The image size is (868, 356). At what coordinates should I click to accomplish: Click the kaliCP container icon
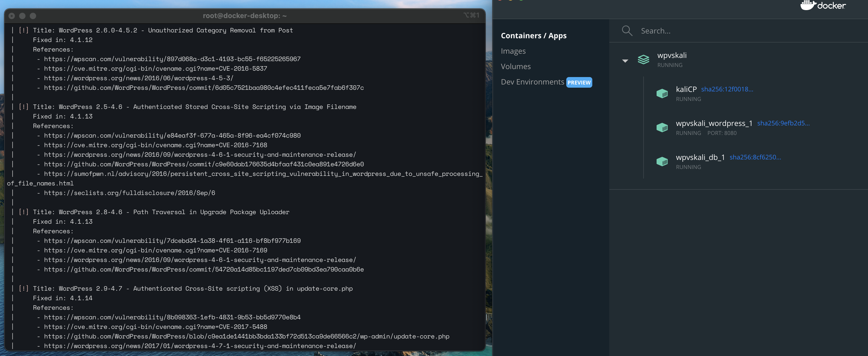pos(662,93)
